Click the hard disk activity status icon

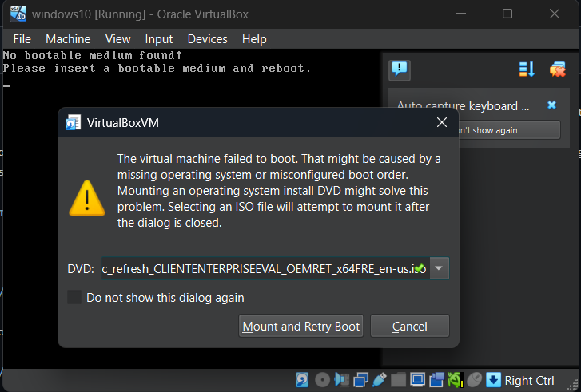click(302, 380)
